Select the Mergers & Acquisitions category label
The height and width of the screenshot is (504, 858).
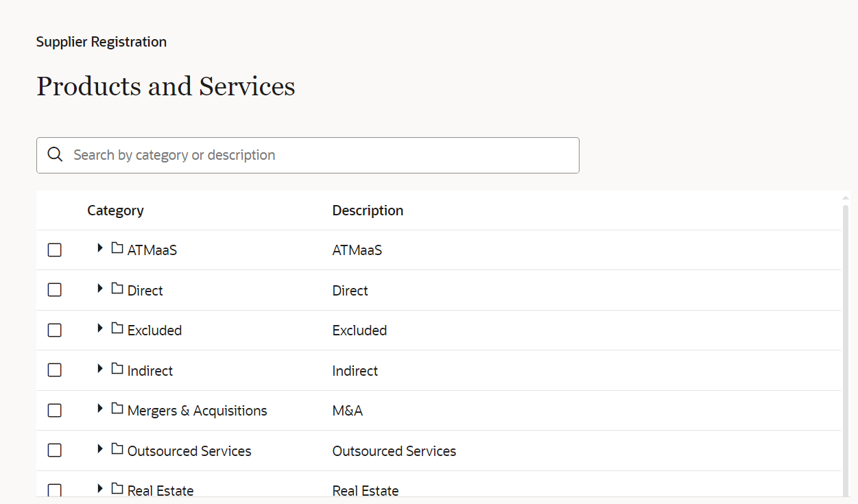(x=197, y=411)
